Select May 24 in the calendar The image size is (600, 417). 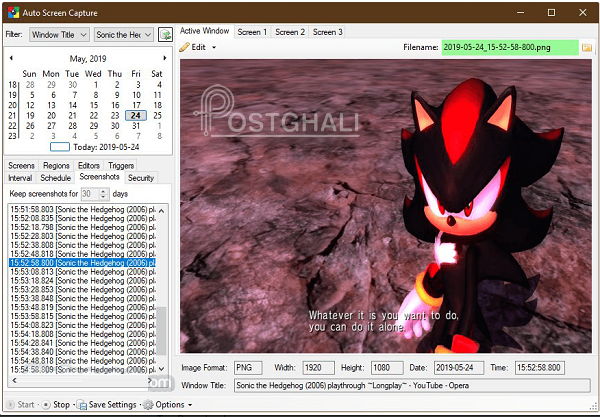point(136,116)
